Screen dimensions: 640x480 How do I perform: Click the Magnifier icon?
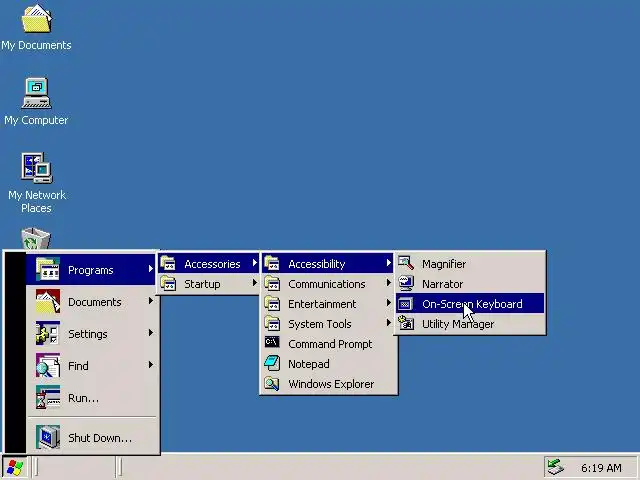[x=406, y=263]
